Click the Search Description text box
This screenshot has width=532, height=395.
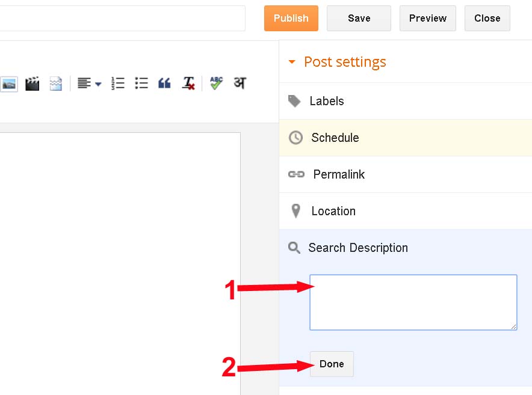pos(413,302)
